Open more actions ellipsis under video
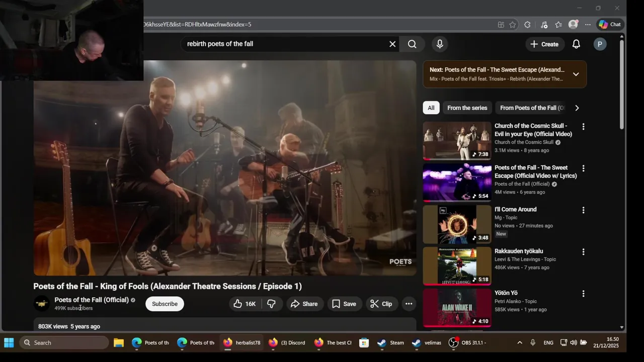644x362 pixels. (409, 304)
